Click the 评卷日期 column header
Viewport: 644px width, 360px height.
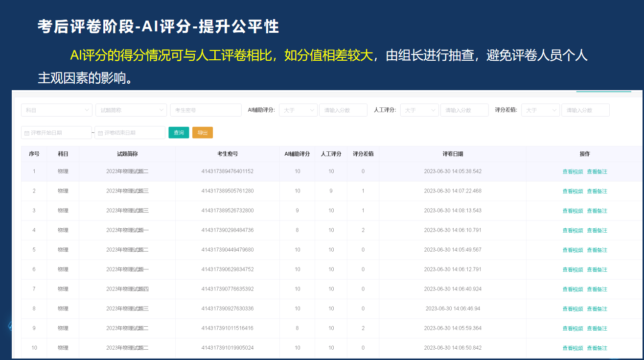tap(453, 154)
